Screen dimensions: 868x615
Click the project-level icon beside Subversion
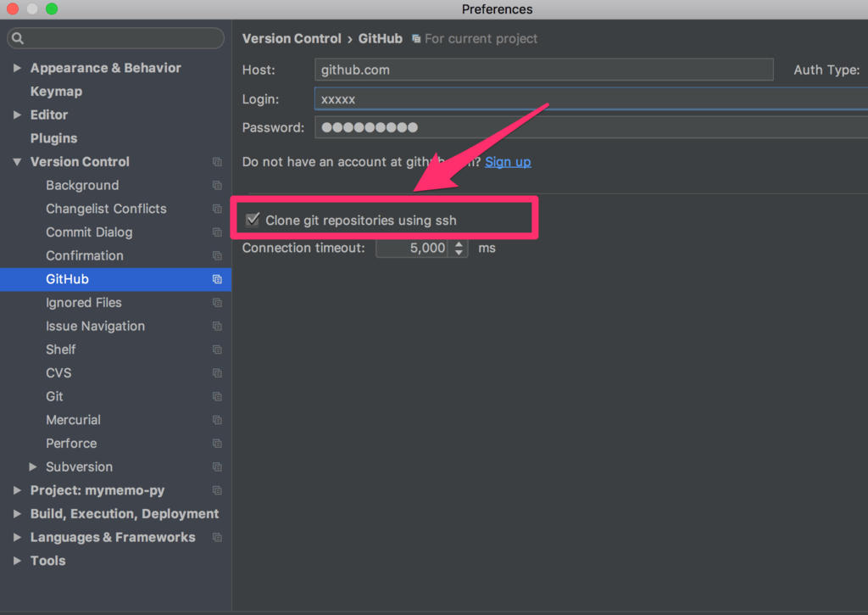pyautogui.click(x=217, y=467)
